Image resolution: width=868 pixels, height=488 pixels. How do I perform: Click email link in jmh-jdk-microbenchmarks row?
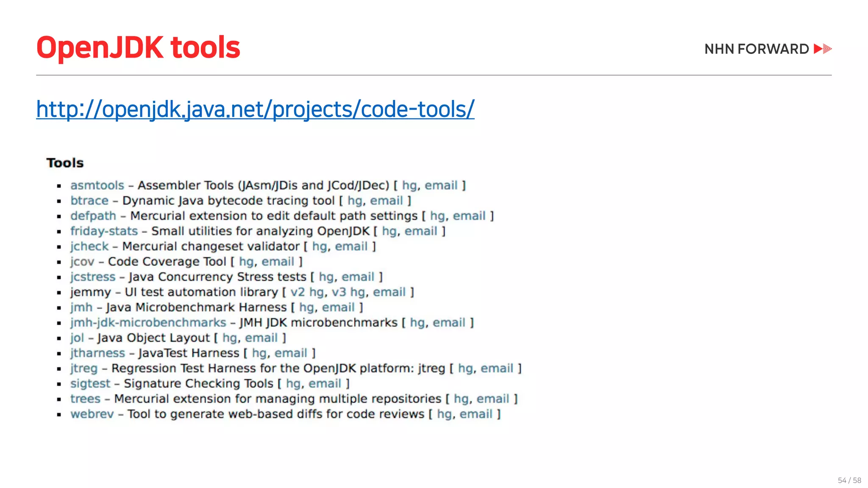pos(449,323)
